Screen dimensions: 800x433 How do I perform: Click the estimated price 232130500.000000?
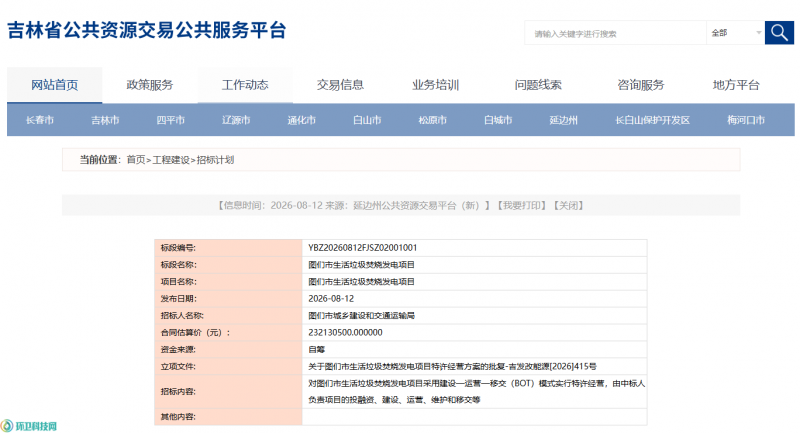[x=345, y=333]
